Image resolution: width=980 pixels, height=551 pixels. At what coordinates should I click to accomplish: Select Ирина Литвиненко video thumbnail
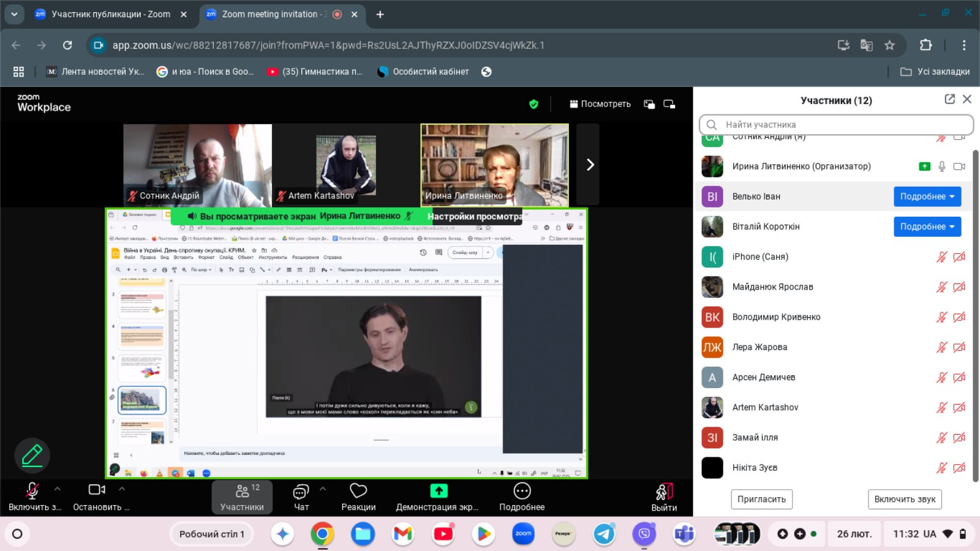[x=495, y=165]
